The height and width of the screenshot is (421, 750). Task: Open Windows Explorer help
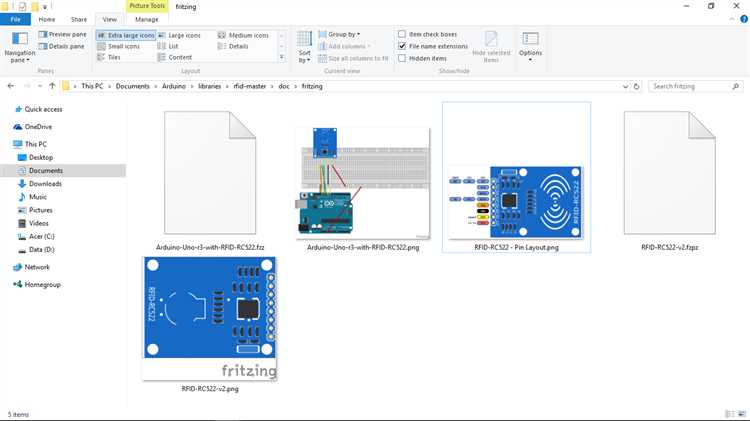(x=744, y=19)
